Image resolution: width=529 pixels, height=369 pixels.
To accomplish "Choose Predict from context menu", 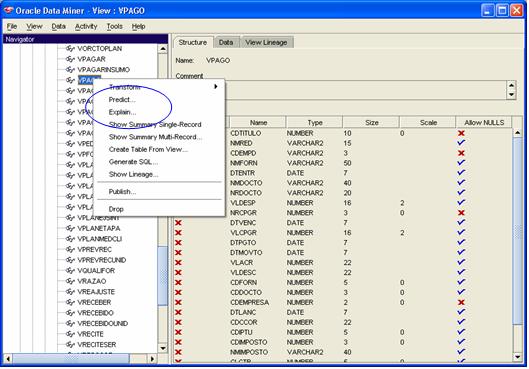I will coord(122,100).
